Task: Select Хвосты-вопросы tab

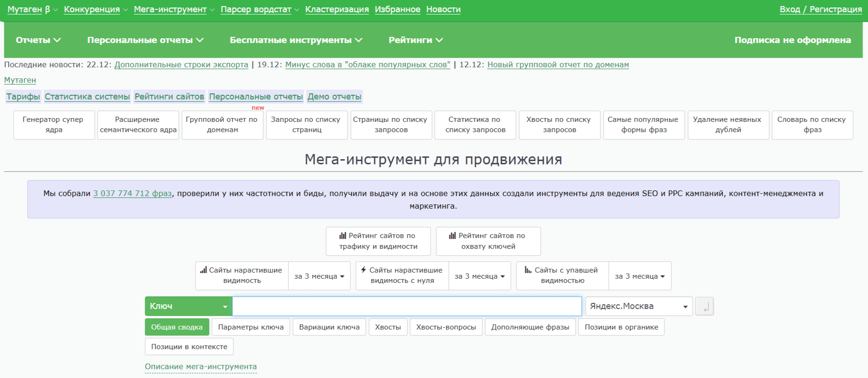Action: tap(446, 327)
